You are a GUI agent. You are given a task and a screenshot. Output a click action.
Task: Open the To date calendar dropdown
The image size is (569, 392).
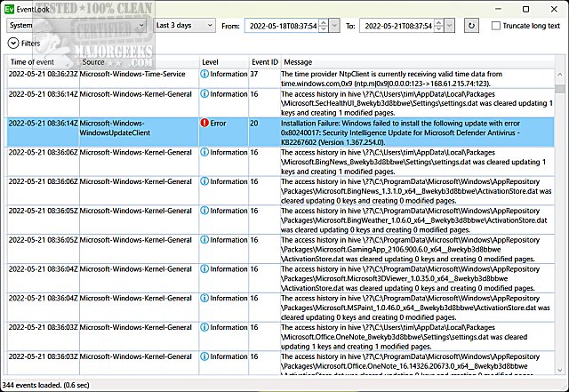pos(449,26)
